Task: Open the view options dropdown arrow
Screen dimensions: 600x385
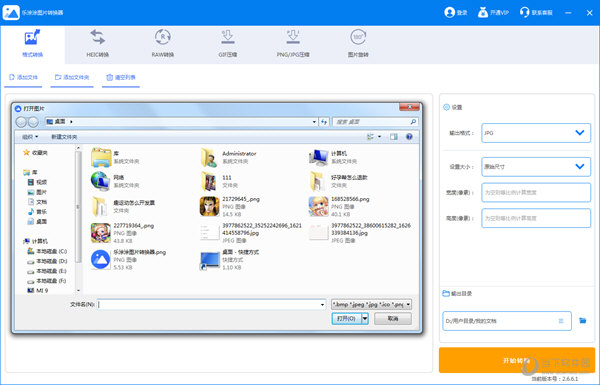Action: (380, 137)
